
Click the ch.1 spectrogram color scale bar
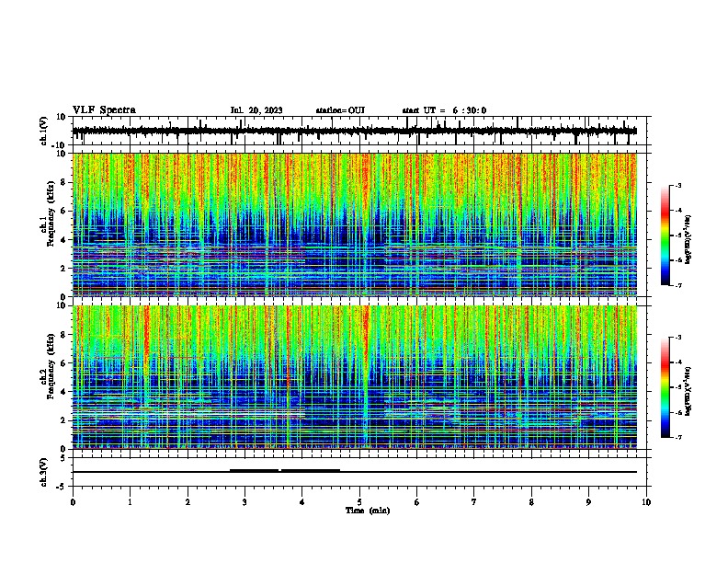coord(665,236)
